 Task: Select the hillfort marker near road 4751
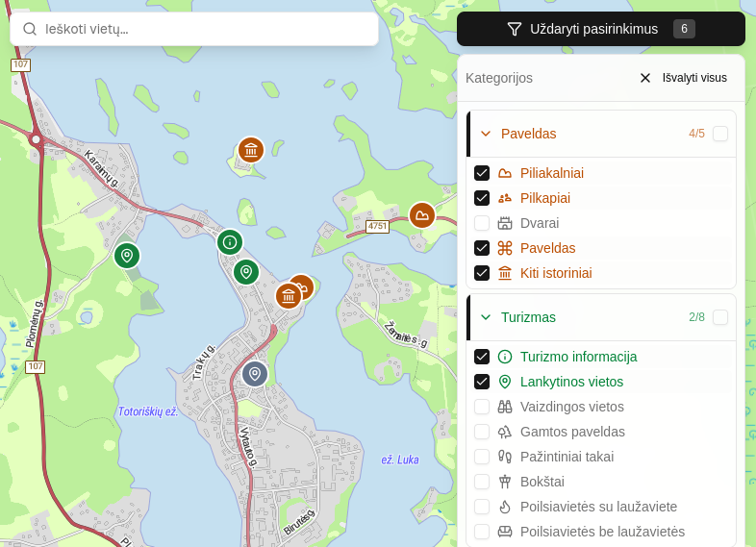[x=421, y=215]
